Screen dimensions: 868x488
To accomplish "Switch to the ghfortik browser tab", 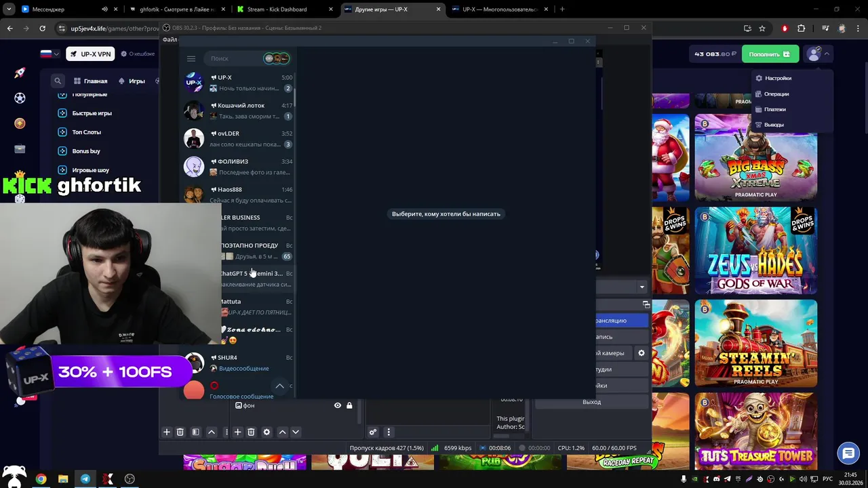I will point(176,9).
